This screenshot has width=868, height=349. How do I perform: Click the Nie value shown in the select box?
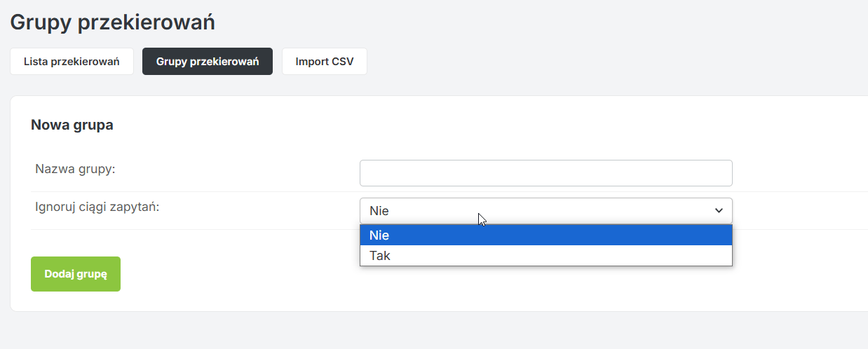[x=379, y=211]
